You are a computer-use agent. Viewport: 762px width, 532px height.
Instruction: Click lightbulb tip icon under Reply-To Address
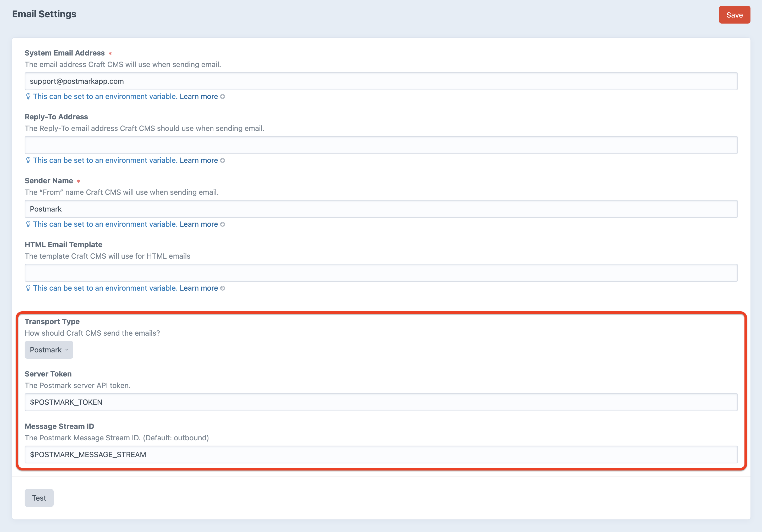(28, 160)
